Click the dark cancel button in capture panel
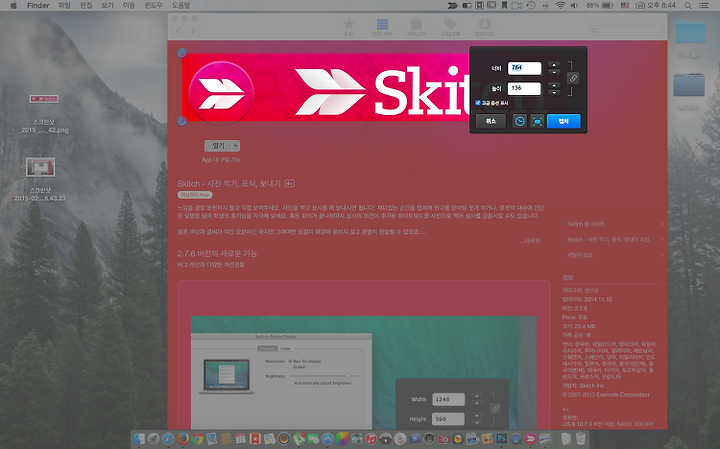The height and width of the screenshot is (449, 720). coord(491,121)
